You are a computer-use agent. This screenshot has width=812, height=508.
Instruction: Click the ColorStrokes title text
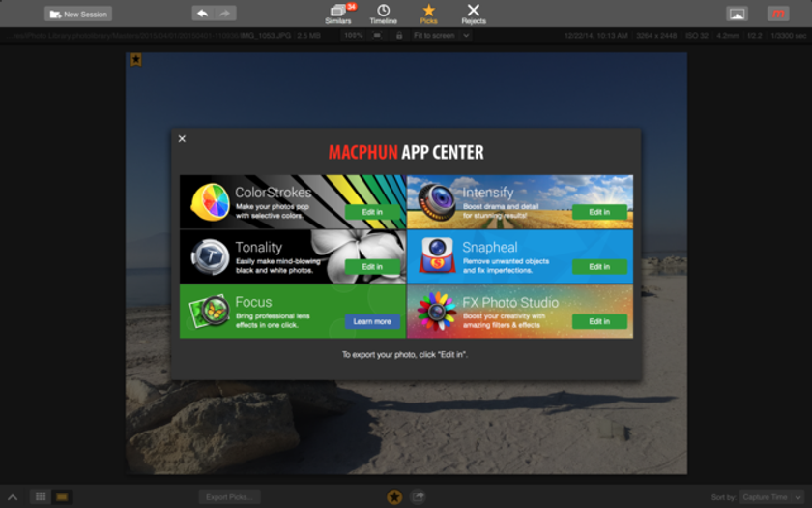coord(274,193)
